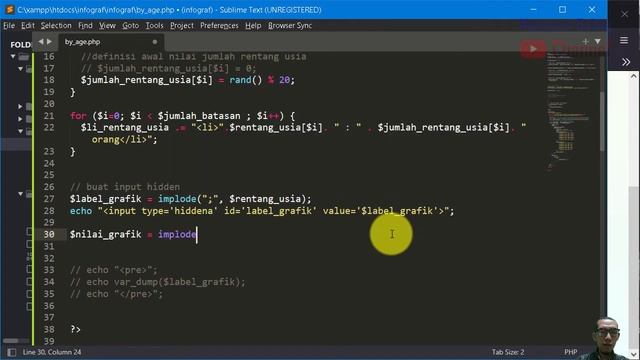
Task: Click line number 30 in gutter
Action: tap(49, 234)
